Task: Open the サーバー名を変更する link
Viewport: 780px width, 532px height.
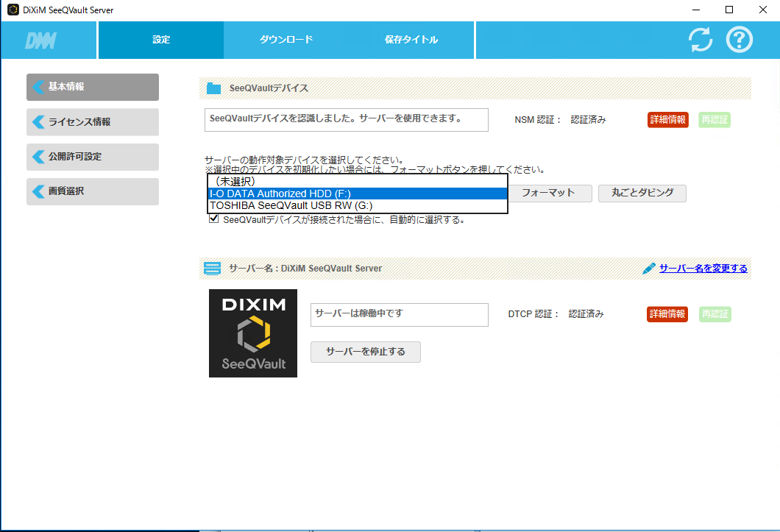Action: (x=701, y=268)
